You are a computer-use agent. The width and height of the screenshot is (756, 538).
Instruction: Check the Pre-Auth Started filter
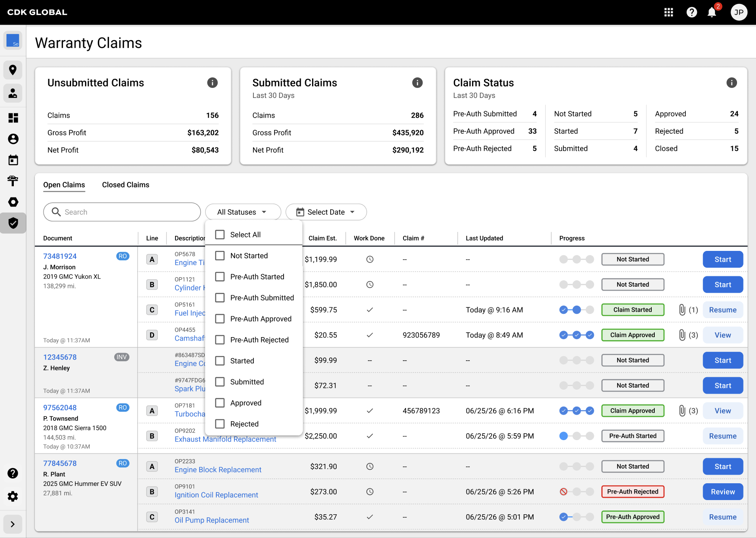(220, 277)
